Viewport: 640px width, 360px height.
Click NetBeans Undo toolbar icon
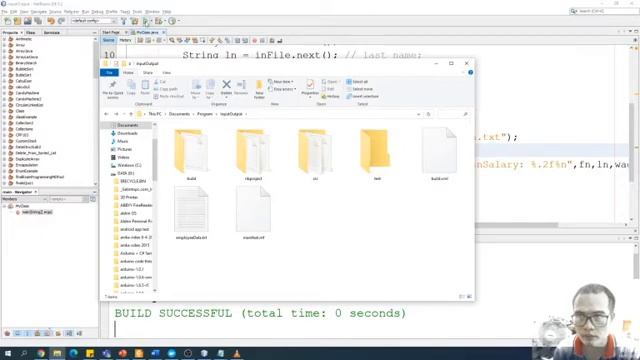pos(51,21)
